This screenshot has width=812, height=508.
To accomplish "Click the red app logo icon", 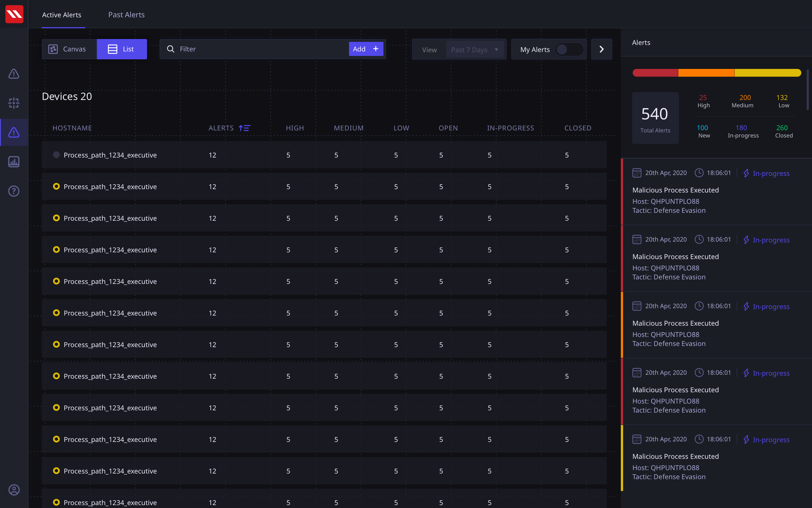I will click(x=14, y=14).
